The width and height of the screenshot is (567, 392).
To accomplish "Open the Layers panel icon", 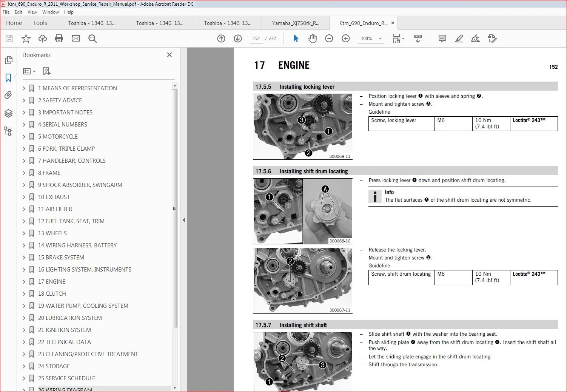I will [x=8, y=113].
